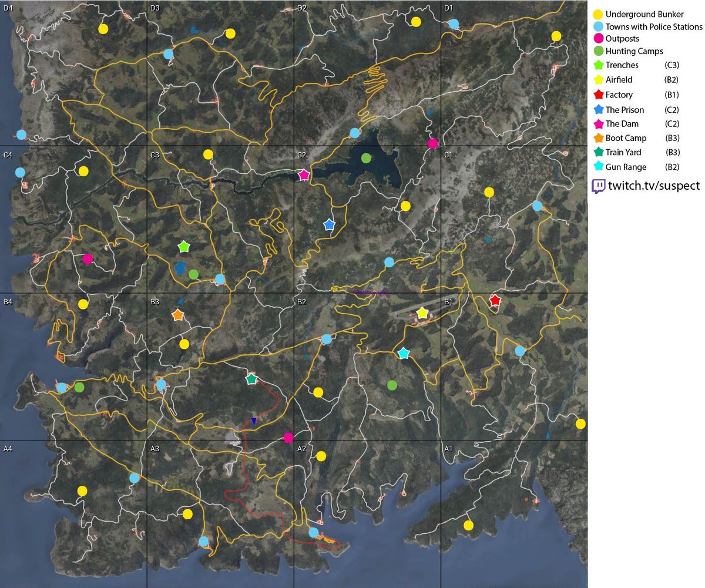Image resolution: width=705 pixels, height=588 pixels.
Task: Select the green Trenches star in C3
Action: pyautogui.click(x=184, y=246)
